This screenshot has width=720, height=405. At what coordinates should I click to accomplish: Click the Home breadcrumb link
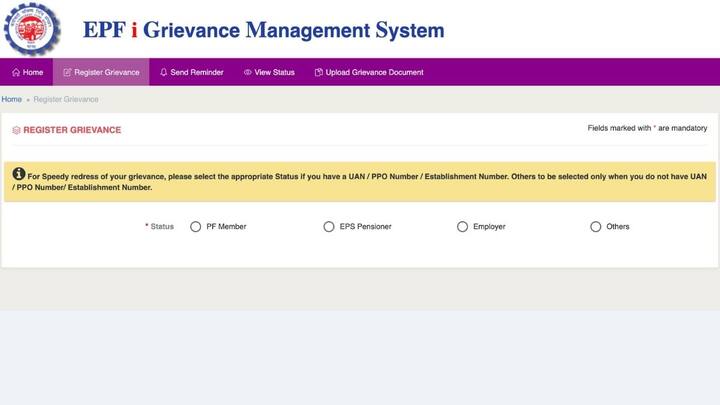tap(11, 99)
